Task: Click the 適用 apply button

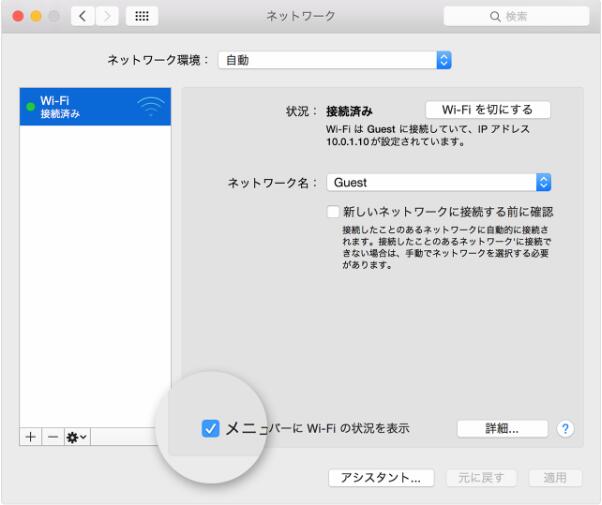Action: point(555,478)
